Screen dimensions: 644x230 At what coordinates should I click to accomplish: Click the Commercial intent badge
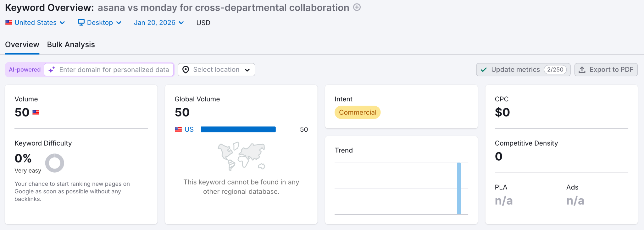click(358, 112)
